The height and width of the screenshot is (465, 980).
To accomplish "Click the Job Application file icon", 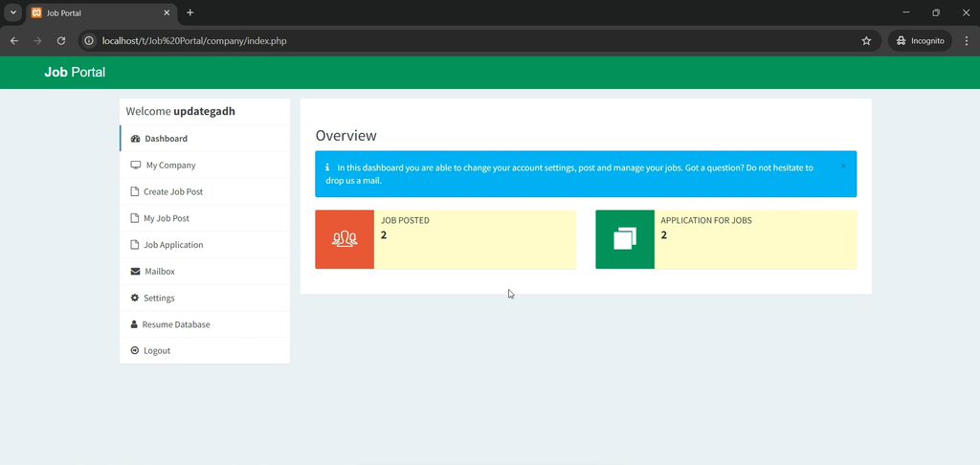I will pos(134,245).
